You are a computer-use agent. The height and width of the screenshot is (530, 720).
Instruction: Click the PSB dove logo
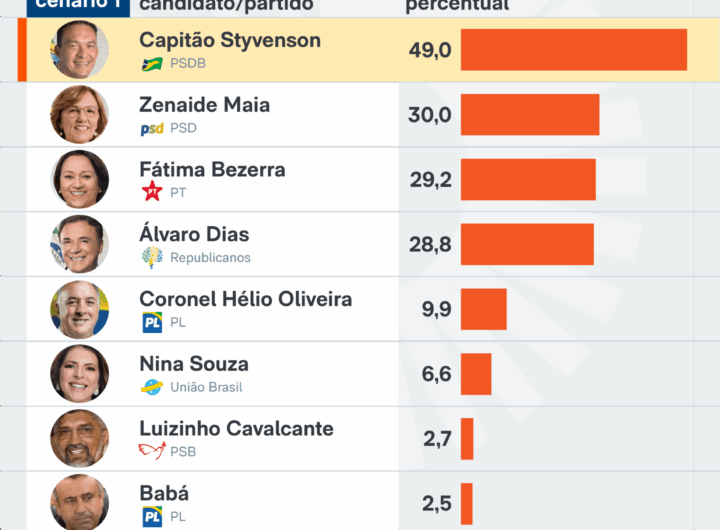pyautogui.click(x=152, y=451)
